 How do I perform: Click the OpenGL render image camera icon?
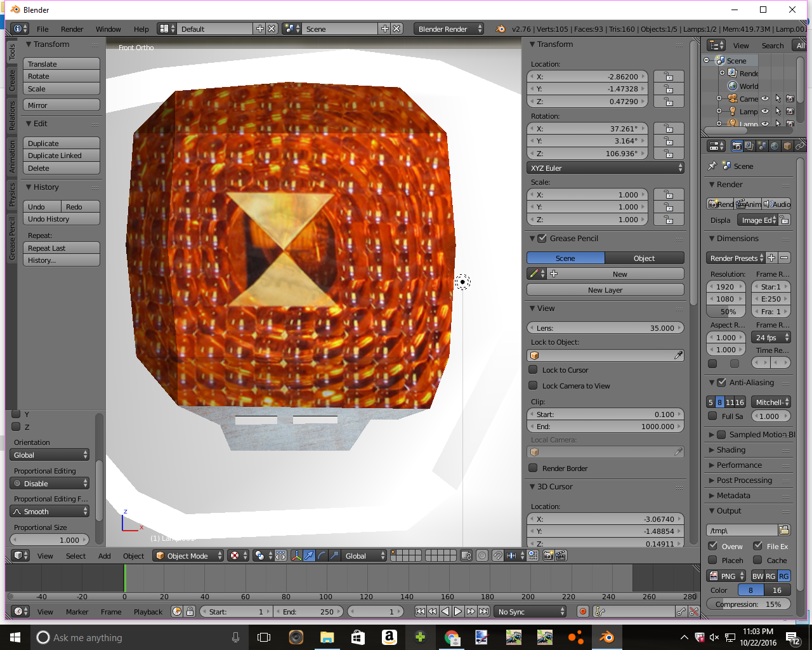click(549, 555)
